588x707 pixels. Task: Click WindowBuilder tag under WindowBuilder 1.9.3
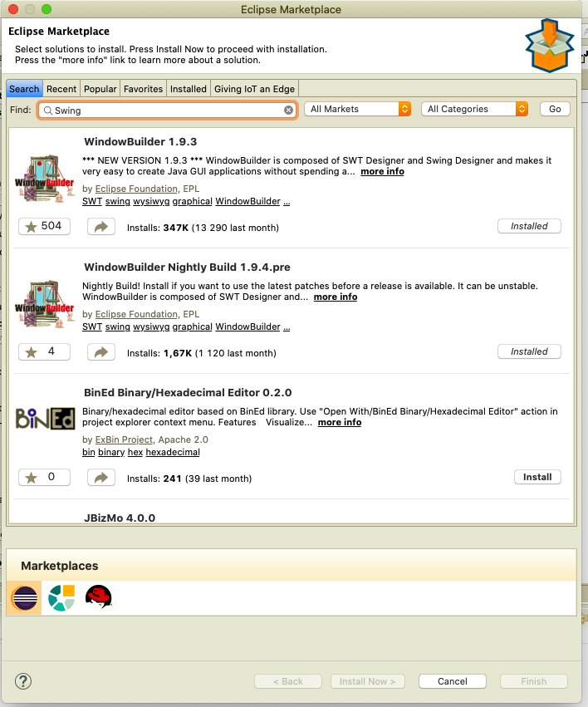click(x=247, y=201)
